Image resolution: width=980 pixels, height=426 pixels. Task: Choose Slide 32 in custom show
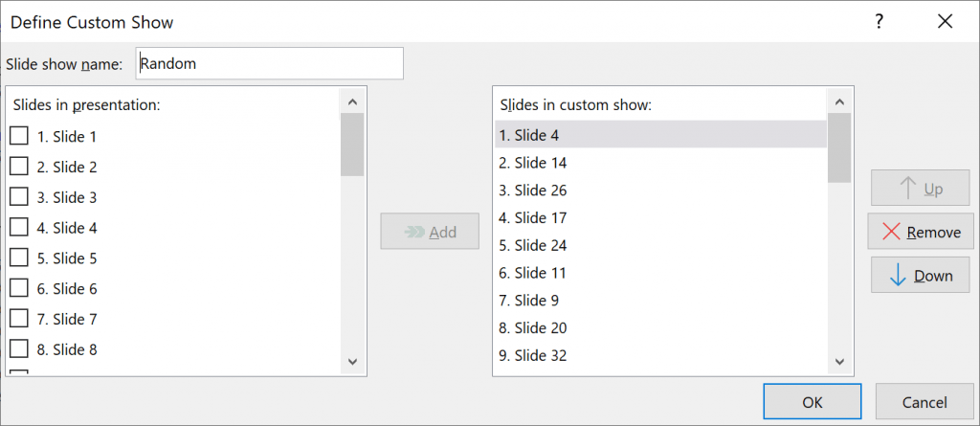(660, 355)
